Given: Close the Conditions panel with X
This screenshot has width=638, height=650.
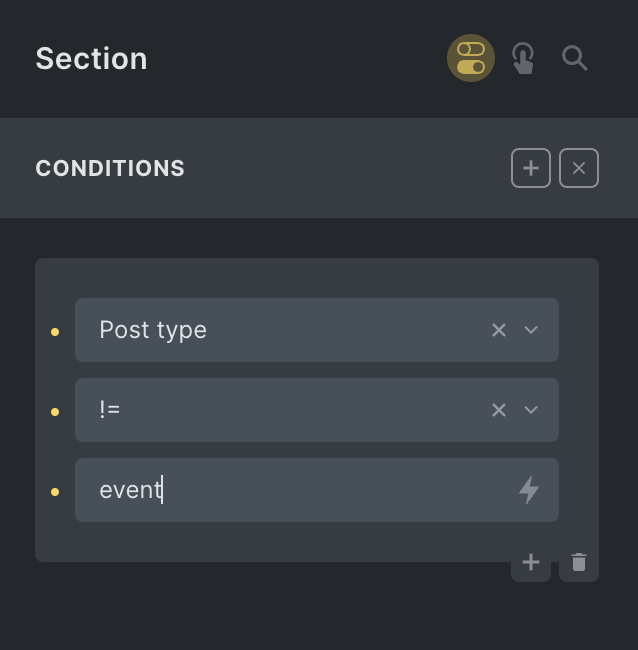Looking at the screenshot, I should coord(579,168).
